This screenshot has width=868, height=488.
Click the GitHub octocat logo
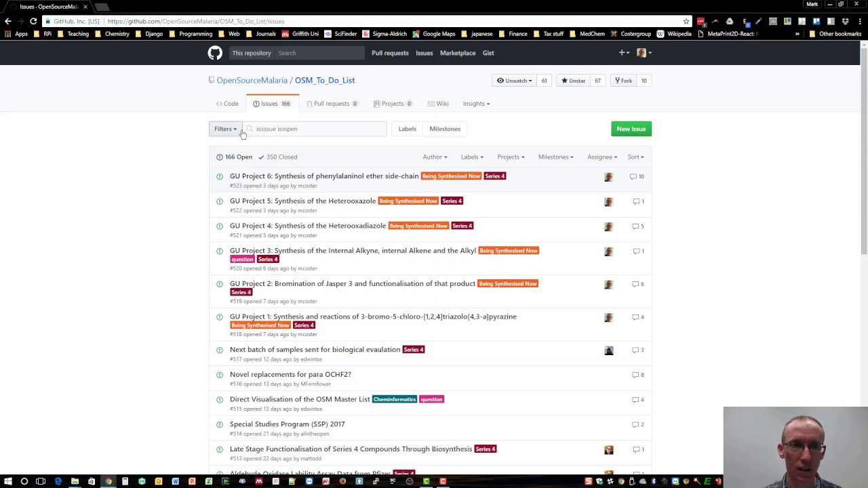pos(215,53)
